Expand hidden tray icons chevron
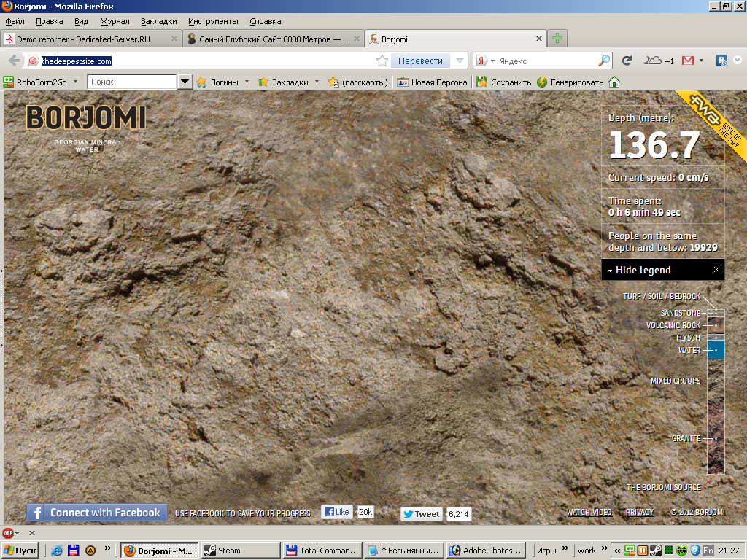Image resolution: width=747 pixels, height=560 pixels. 617,551
